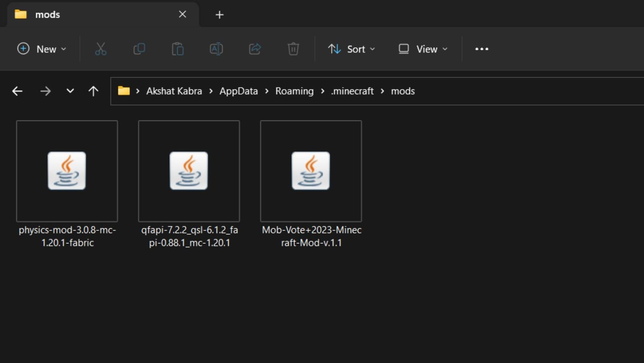644x363 pixels.
Task: Go up one folder level
Action: [x=93, y=91]
